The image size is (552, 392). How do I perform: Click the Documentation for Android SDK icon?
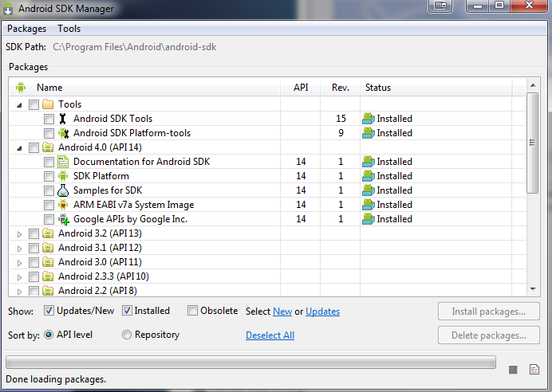pyautogui.click(x=63, y=162)
